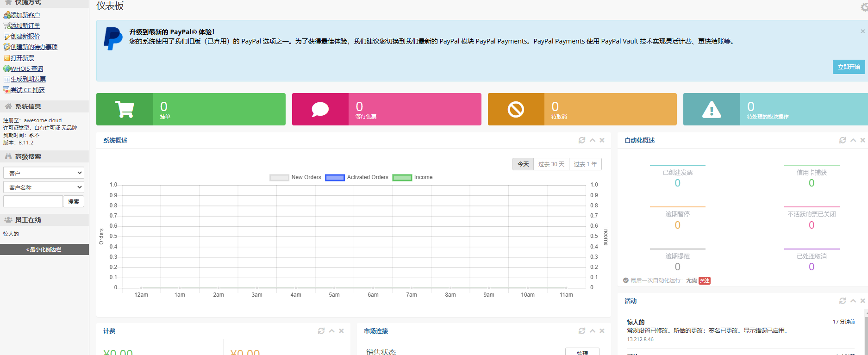Click the new to-do item icon
Viewport: 868px width, 355px height.
point(7,47)
